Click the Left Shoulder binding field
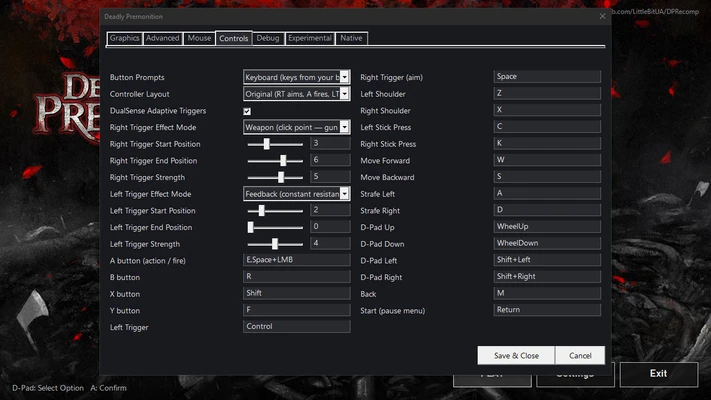This screenshot has height=400, width=711. 547,93
